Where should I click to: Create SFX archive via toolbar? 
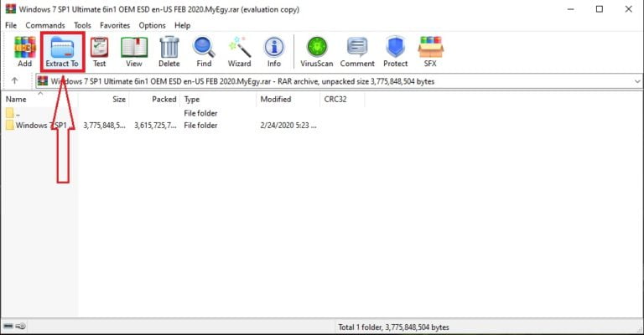(430, 52)
